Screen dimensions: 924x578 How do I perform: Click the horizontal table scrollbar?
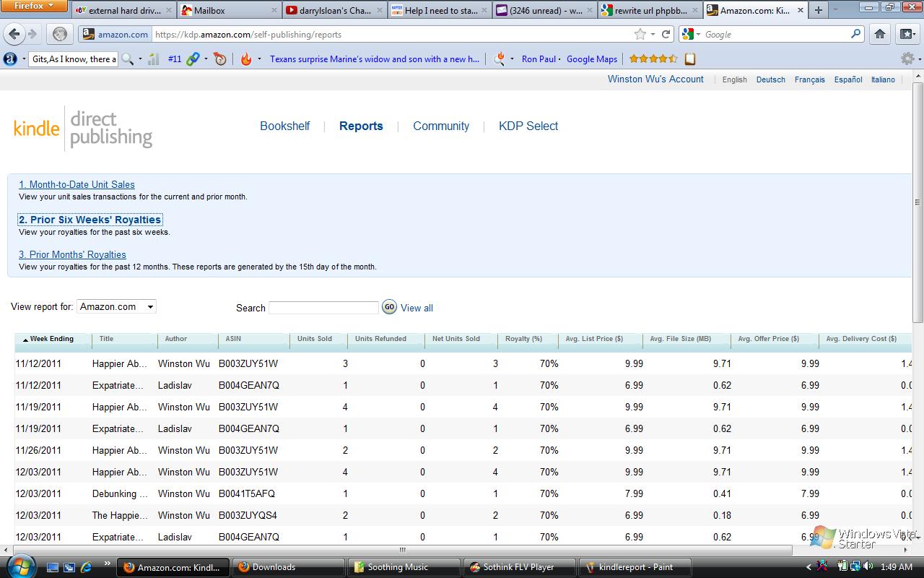(403, 550)
